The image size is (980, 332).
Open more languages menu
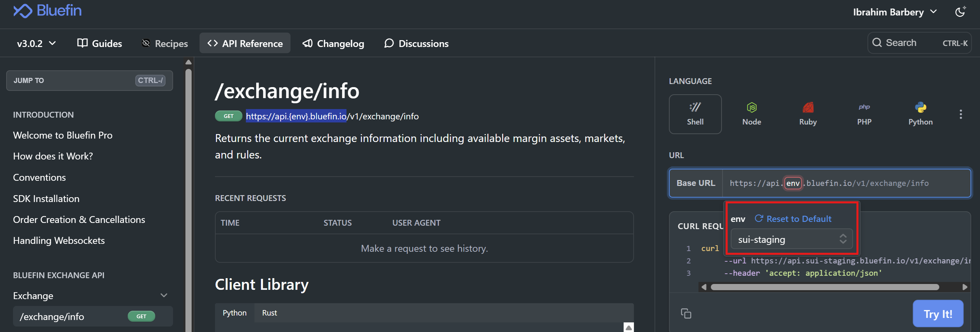point(960,114)
